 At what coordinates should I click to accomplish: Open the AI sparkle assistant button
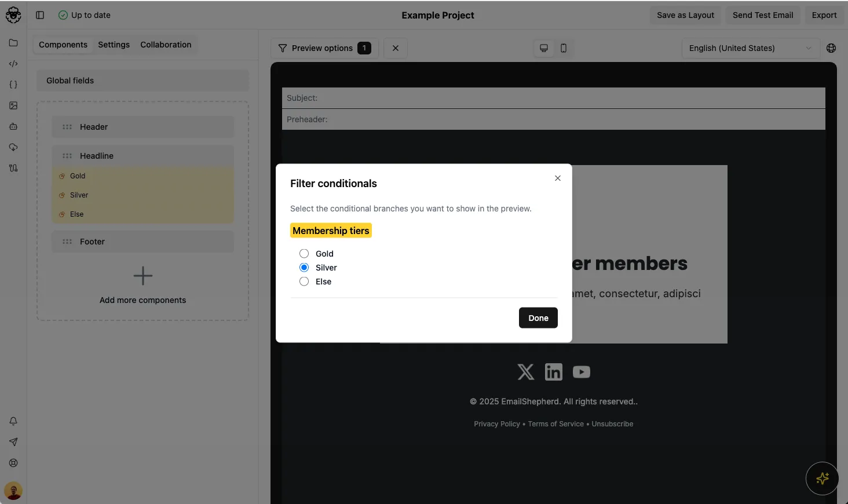[822, 479]
